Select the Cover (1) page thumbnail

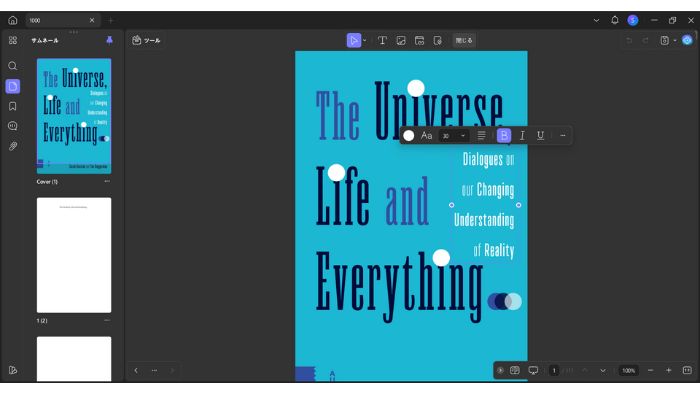(74, 116)
